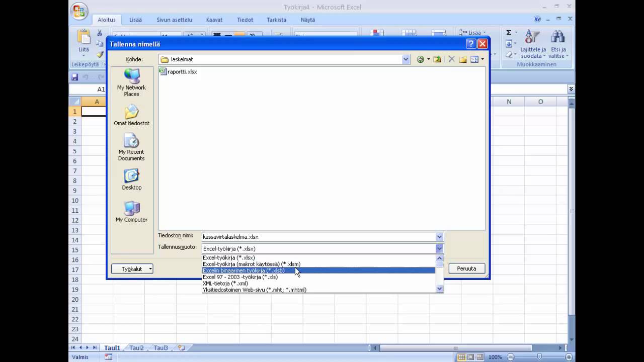This screenshot has height=362, width=644.
Task: Click the Save icon in quick access toolbar
Action: point(75,77)
